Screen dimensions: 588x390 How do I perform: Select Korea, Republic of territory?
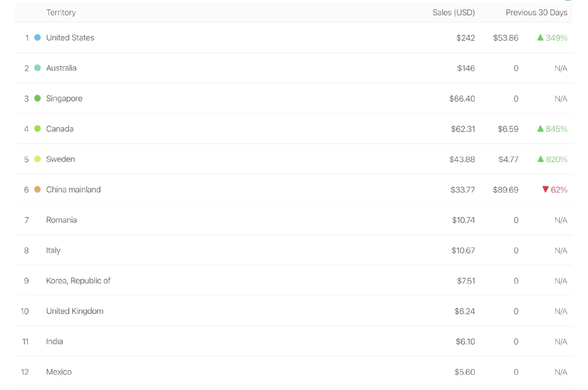(x=78, y=281)
